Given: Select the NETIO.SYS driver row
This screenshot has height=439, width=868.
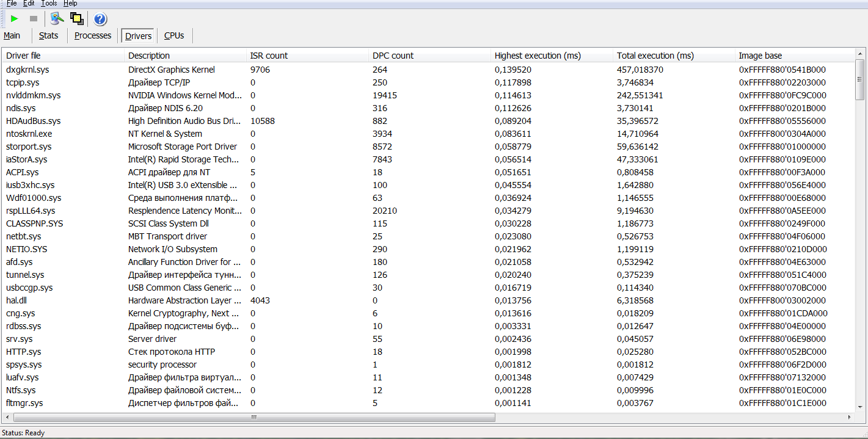Looking at the screenshot, I should coord(428,249).
